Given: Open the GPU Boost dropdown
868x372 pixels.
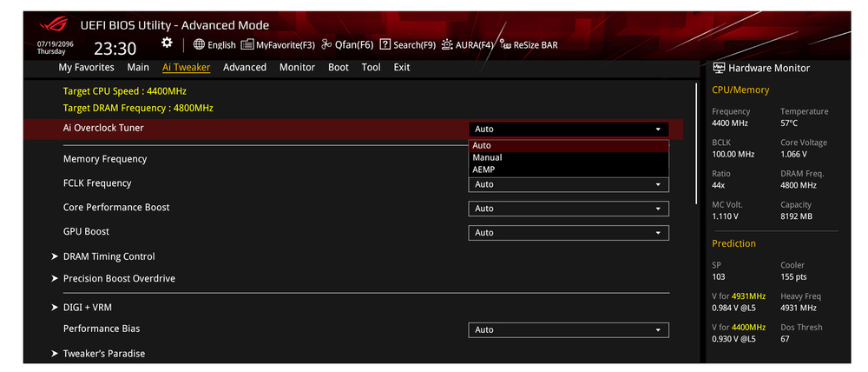Looking at the screenshot, I should pos(569,233).
